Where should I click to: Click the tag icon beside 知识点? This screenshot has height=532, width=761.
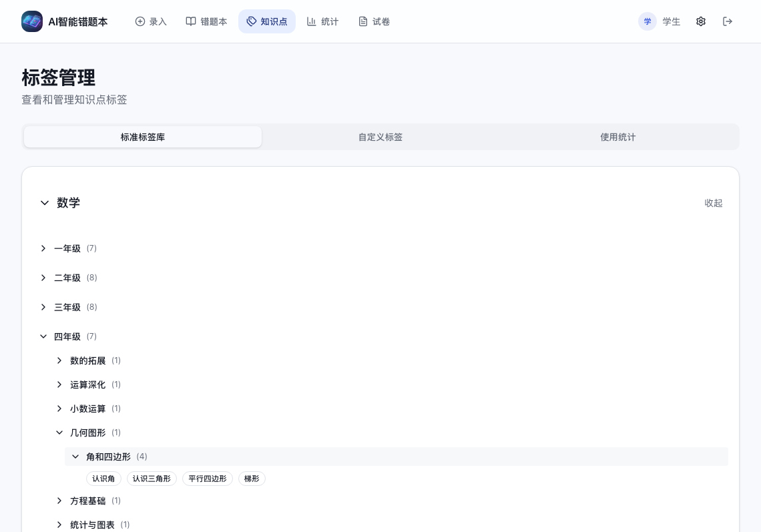click(x=252, y=21)
